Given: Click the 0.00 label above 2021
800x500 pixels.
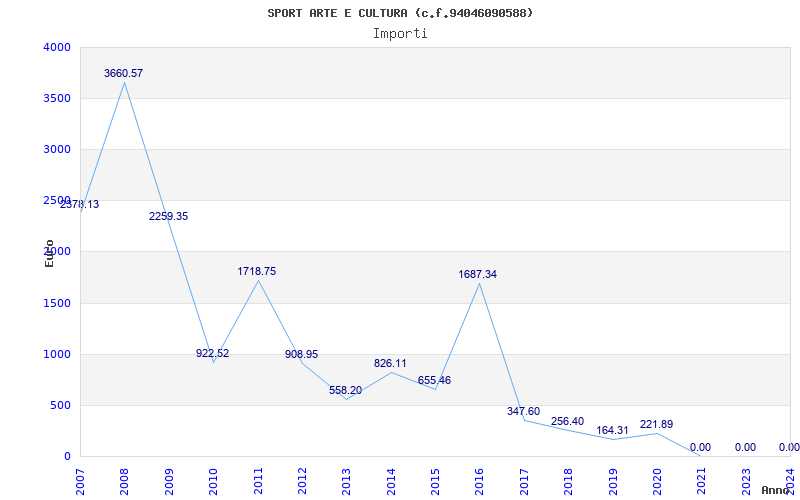Looking at the screenshot, I should (701, 447).
